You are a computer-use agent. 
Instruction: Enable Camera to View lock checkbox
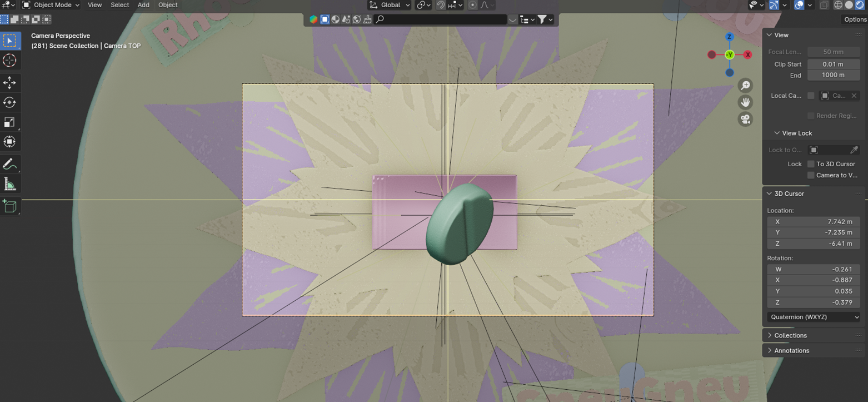pos(811,175)
